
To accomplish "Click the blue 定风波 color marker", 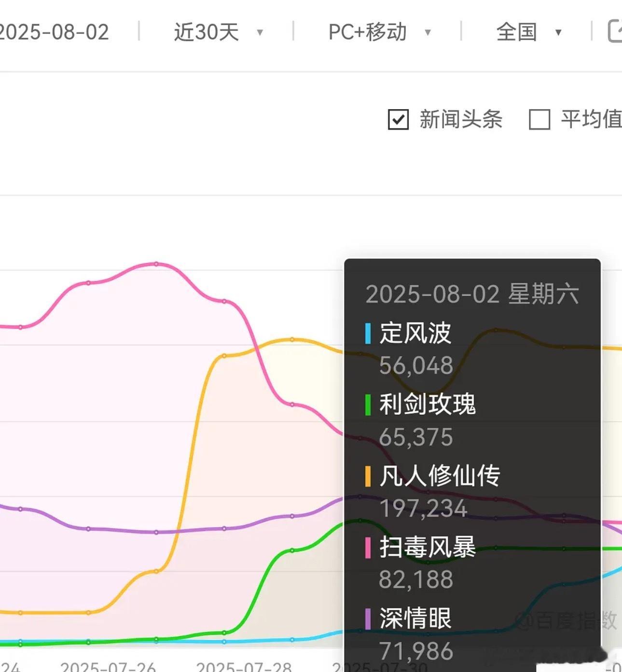I will (x=368, y=333).
